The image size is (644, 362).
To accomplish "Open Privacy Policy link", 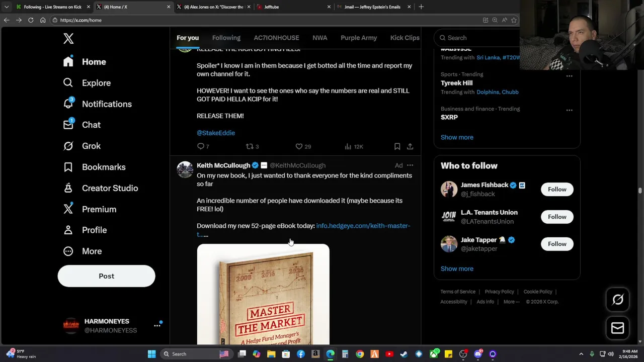I will 499,292.
